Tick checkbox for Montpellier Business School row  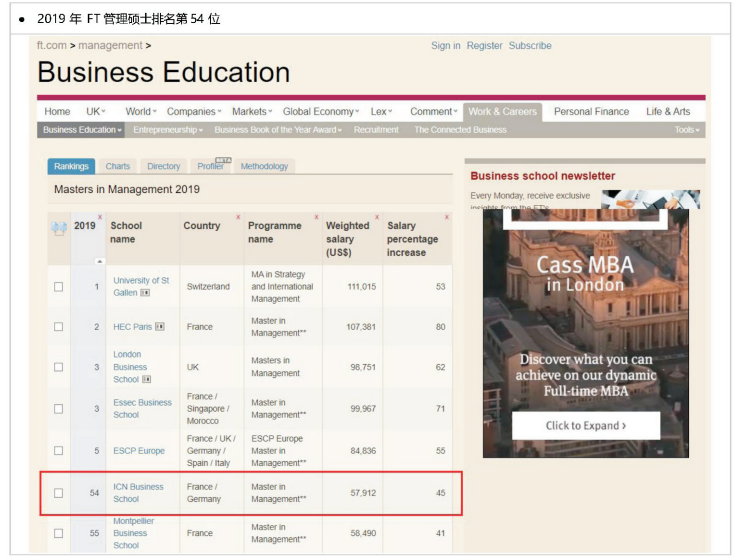(59, 533)
